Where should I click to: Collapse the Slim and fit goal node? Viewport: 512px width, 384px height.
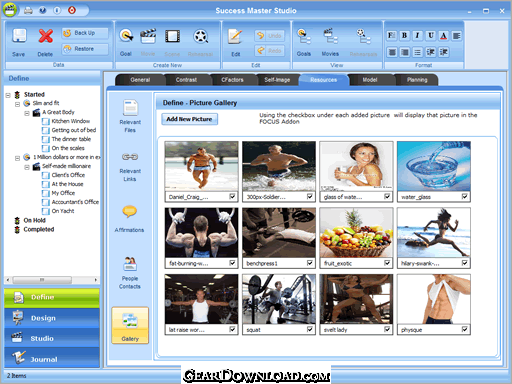pos(17,104)
